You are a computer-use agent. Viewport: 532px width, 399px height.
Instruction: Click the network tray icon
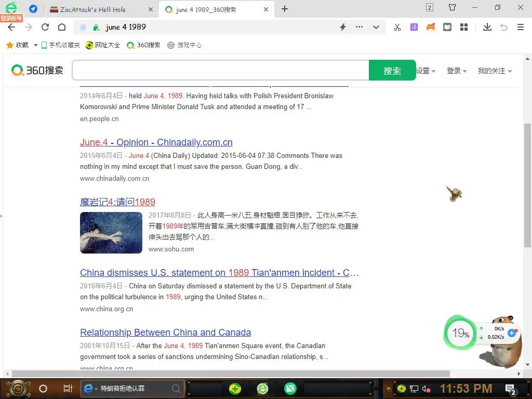pyautogui.click(x=414, y=389)
